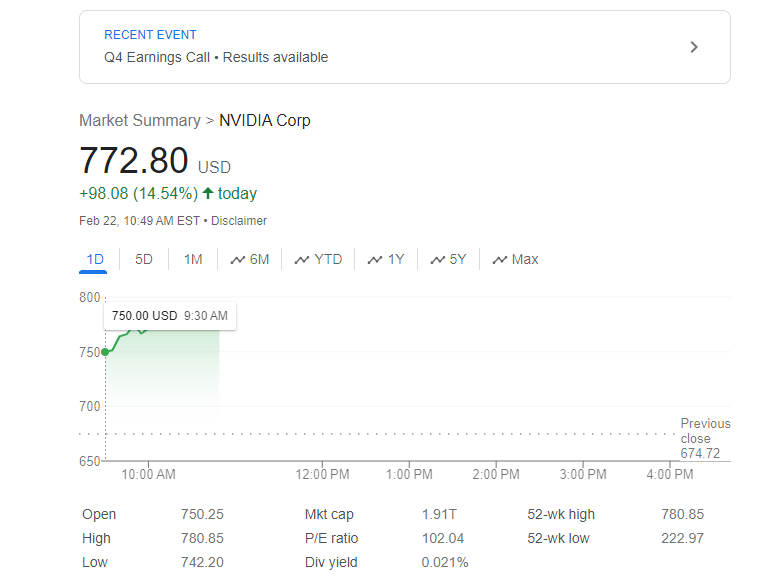Select the 1D chart range tab
The height and width of the screenshot is (583, 761).
pos(95,259)
